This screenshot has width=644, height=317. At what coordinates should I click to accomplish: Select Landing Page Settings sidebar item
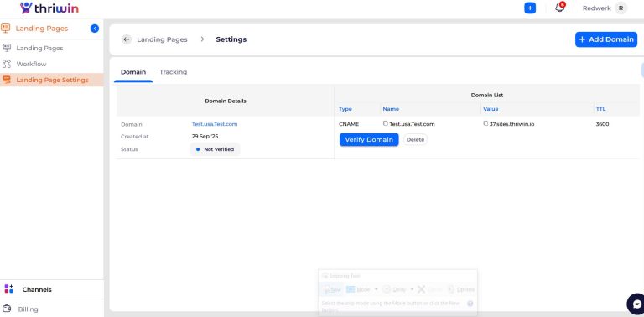click(52, 80)
